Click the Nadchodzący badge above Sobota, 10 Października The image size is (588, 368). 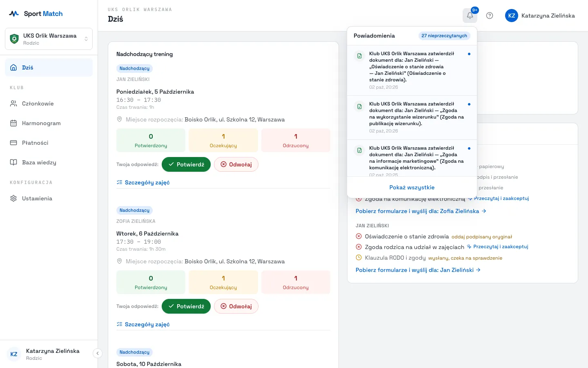[x=134, y=352]
